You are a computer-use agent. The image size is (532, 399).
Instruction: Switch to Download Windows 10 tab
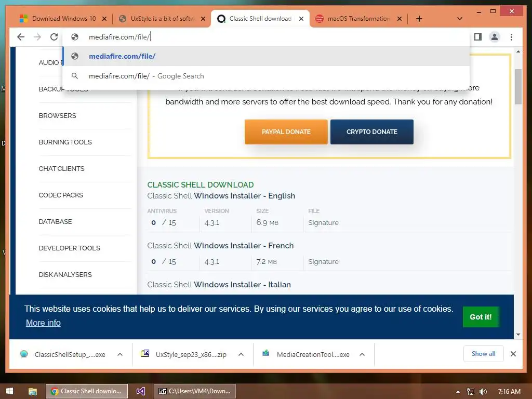click(x=63, y=19)
